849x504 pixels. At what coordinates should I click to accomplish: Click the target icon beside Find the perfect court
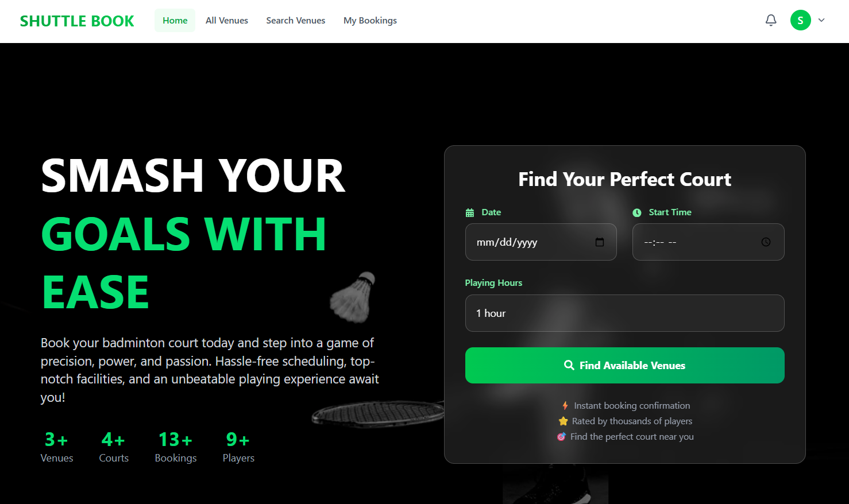pos(561,437)
